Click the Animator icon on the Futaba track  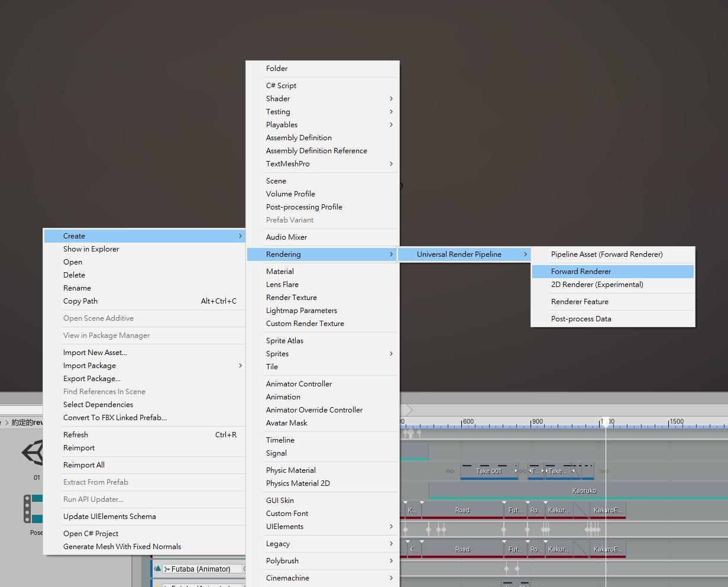point(169,569)
